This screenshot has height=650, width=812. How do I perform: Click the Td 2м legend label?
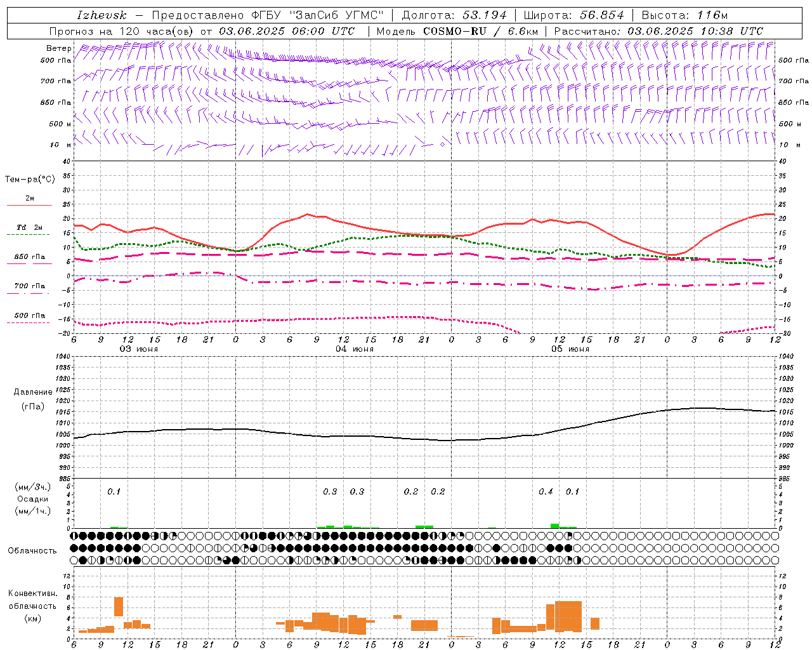click(x=29, y=227)
